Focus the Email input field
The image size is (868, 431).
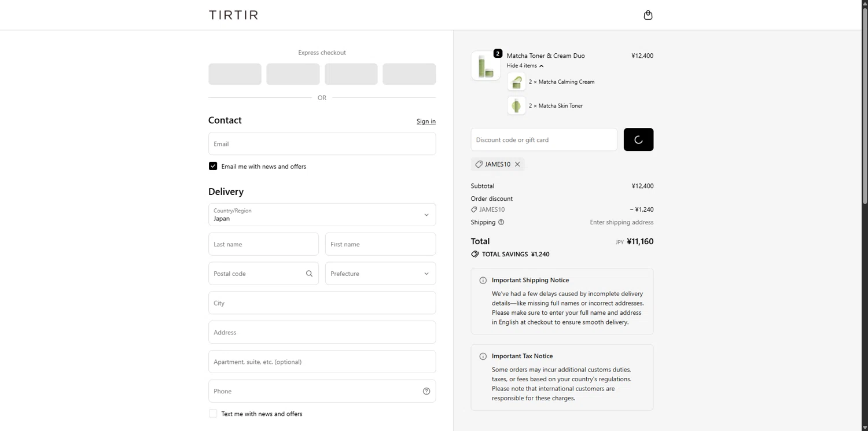point(322,143)
